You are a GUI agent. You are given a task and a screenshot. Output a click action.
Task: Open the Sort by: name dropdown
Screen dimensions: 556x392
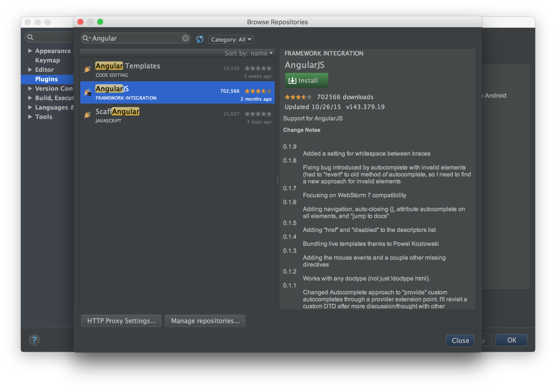[248, 53]
